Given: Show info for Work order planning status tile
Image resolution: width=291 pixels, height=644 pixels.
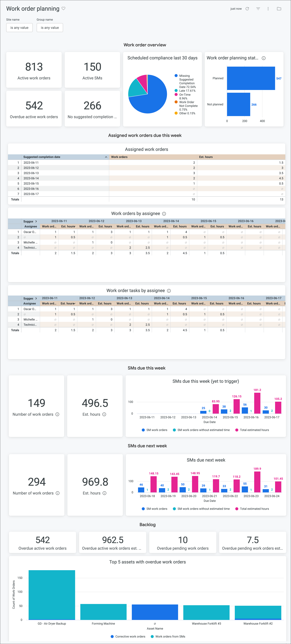Looking at the screenshot, I should pyautogui.click(x=264, y=58).
